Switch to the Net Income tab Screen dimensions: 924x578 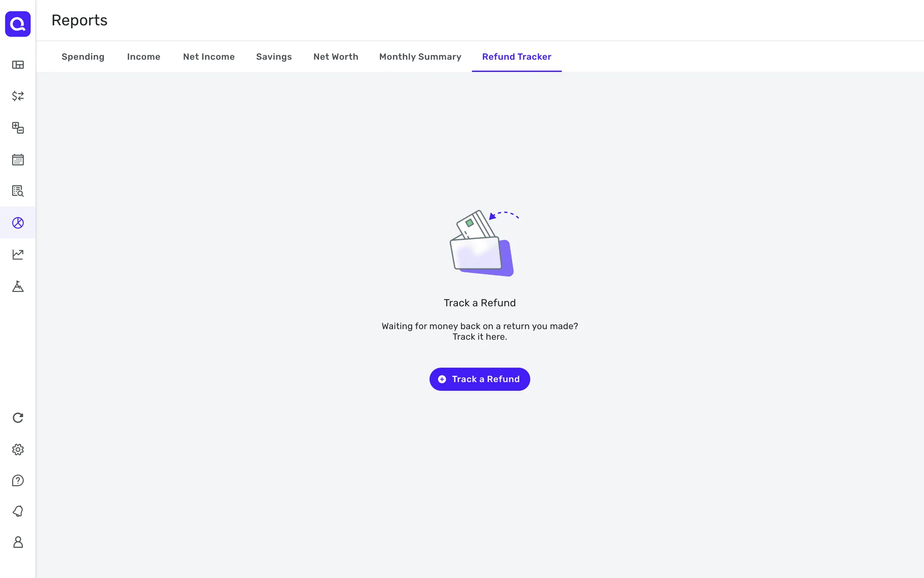click(x=209, y=57)
